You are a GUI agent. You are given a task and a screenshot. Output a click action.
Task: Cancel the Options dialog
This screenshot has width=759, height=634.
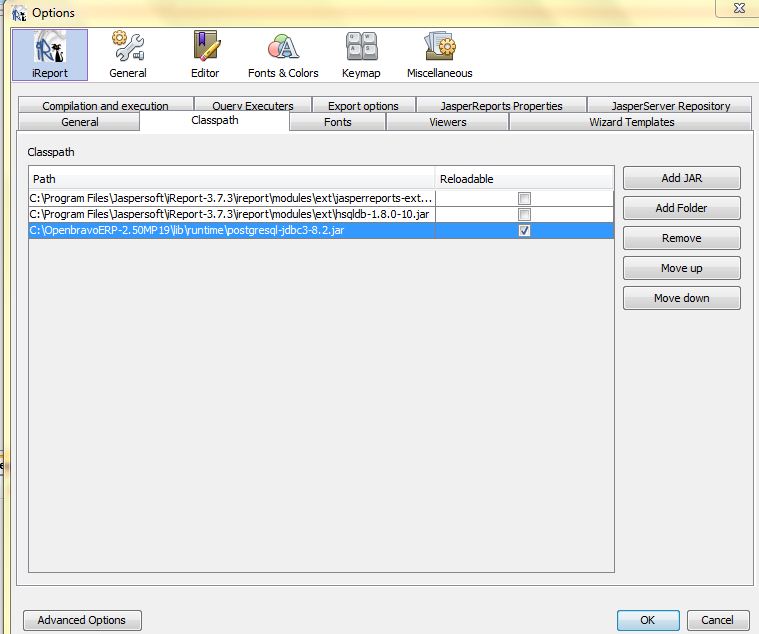click(x=717, y=620)
